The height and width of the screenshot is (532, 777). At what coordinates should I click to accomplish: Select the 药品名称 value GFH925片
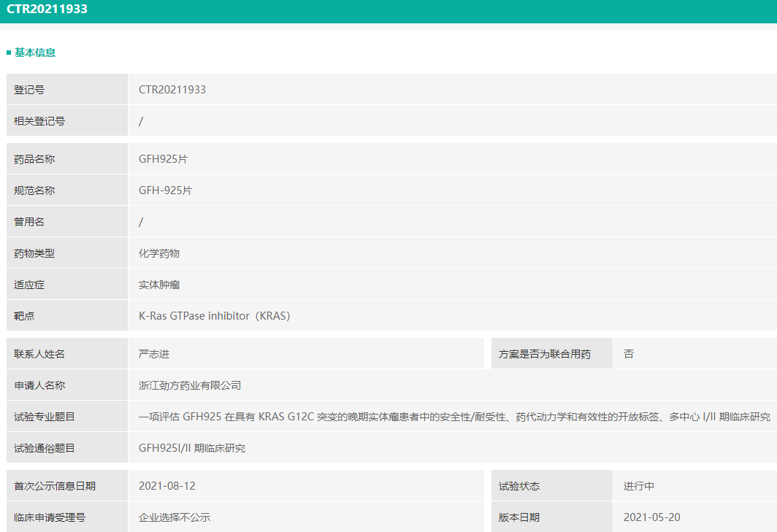pyautogui.click(x=164, y=159)
